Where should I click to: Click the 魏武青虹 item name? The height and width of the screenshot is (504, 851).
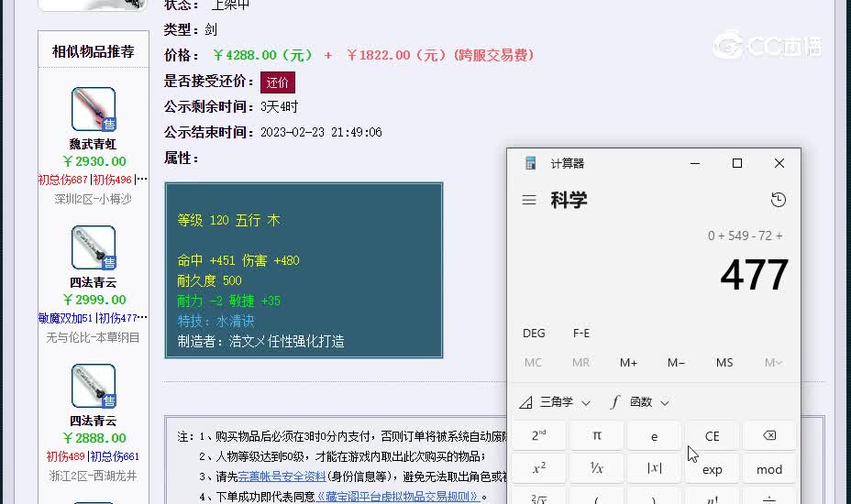(x=93, y=144)
